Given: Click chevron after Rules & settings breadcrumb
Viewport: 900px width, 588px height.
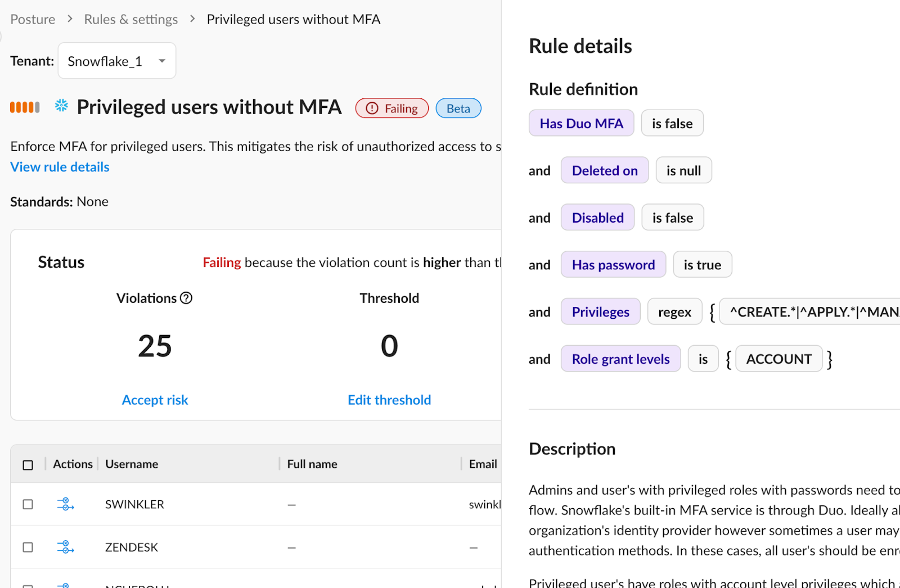Looking at the screenshot, I should click(192, 19).
